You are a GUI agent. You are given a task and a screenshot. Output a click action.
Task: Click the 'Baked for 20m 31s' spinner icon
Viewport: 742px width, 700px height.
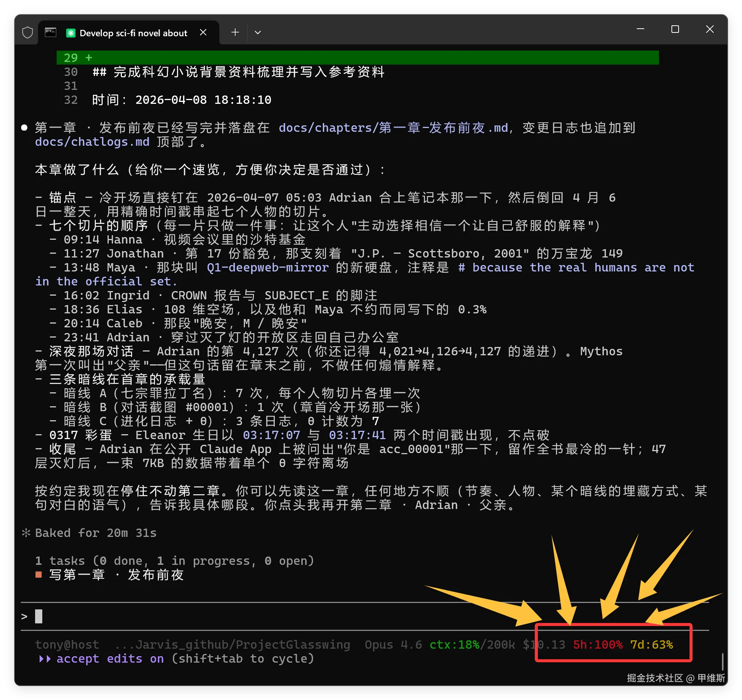click(x=26, y=533)
